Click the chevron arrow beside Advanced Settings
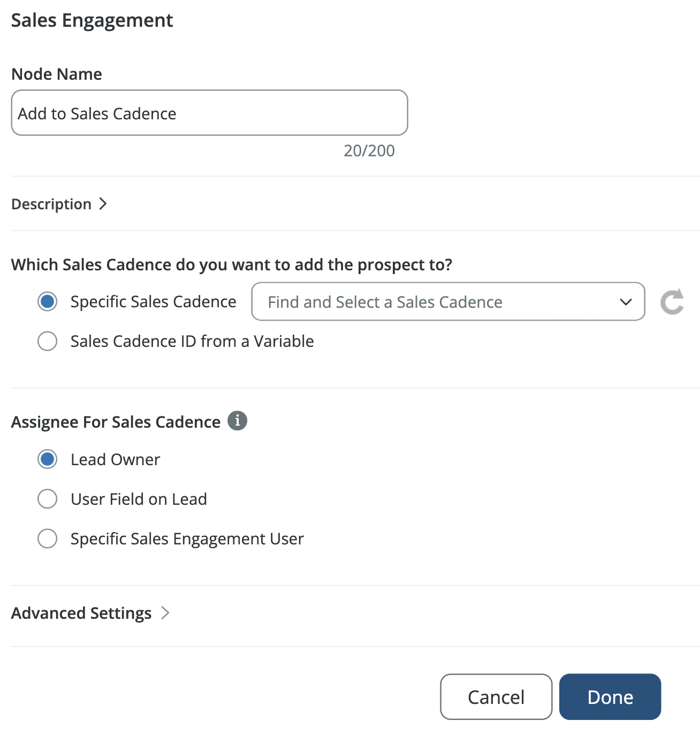The image size is (700, 743). 165,613
